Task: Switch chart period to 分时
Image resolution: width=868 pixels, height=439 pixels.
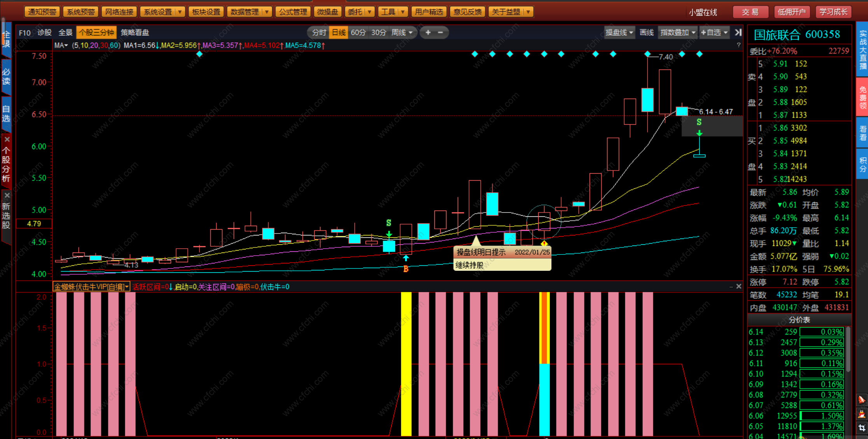Action: 319,33
